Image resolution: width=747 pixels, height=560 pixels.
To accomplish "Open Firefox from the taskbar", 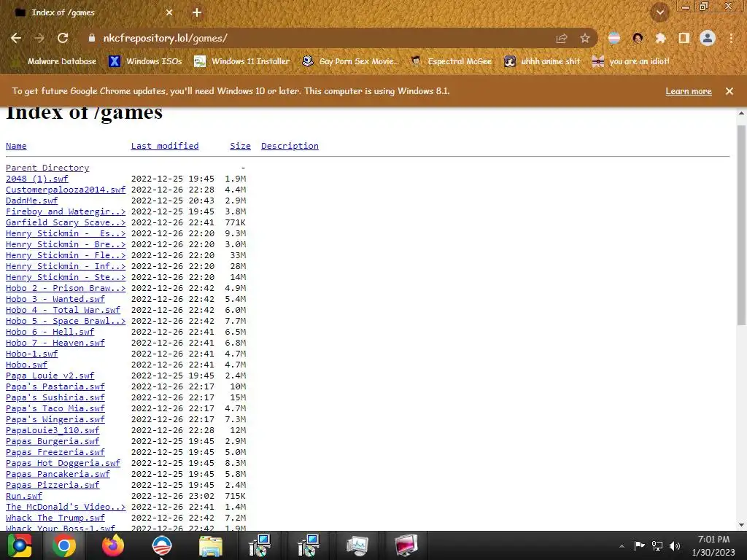I will pos(113,545).
